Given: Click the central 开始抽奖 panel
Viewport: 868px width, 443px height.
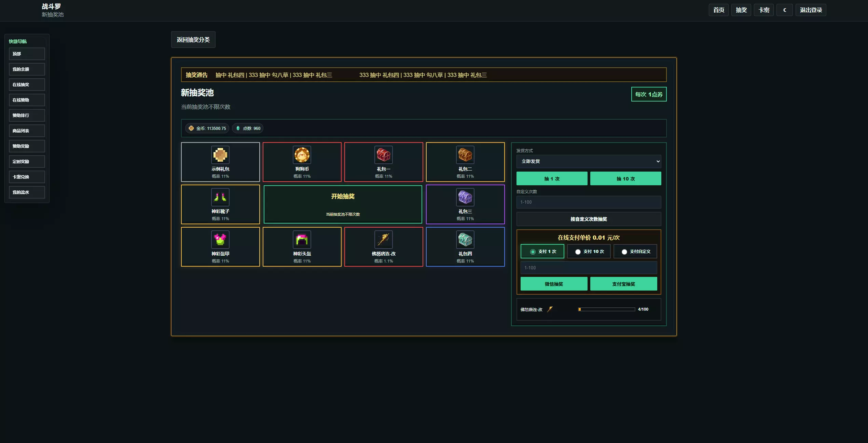Looking at the screenshot, I should tap(343, 204).
